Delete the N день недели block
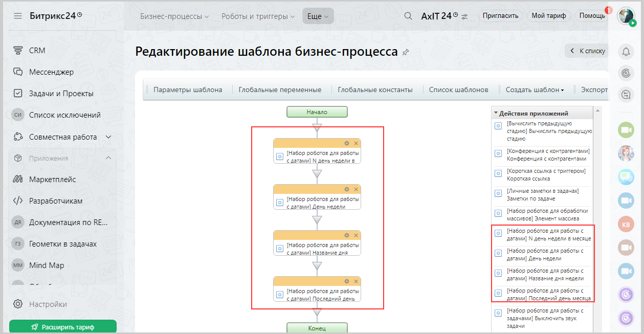This screenshot has width=644, height=334. [x=356, y=143]
